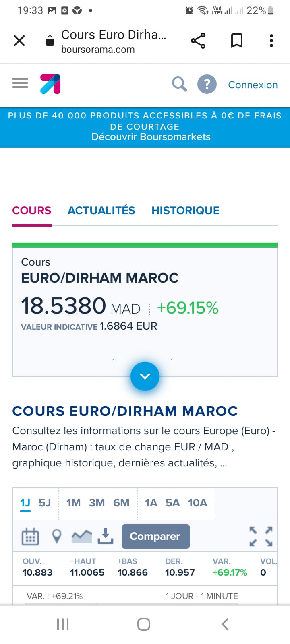
Task: Open the search on Boursorama
Action: 180,84
